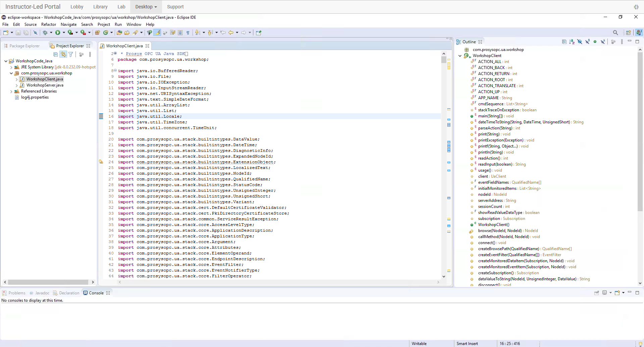Toggle Link with Editor in Project Explorer
Viewport: 644px width, 347px height.
(x=63, y=54)
